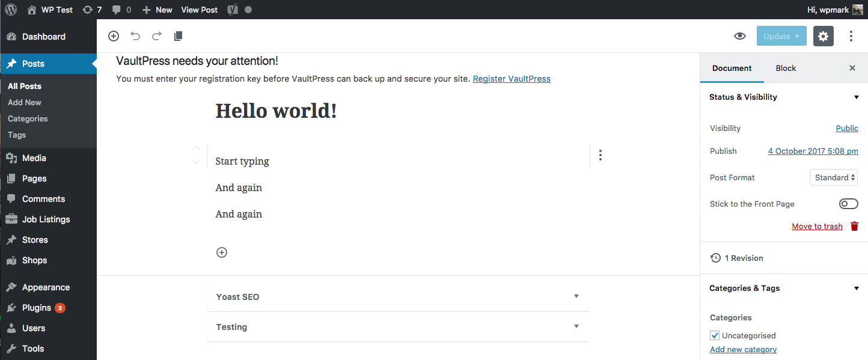This screenshot has height=360, width=868.
Task: Open the Pages menu
Action: point(48,178)
